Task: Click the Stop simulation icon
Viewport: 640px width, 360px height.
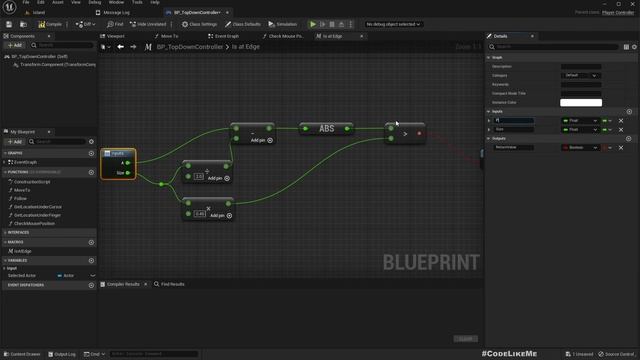Action: coord(332,24)
